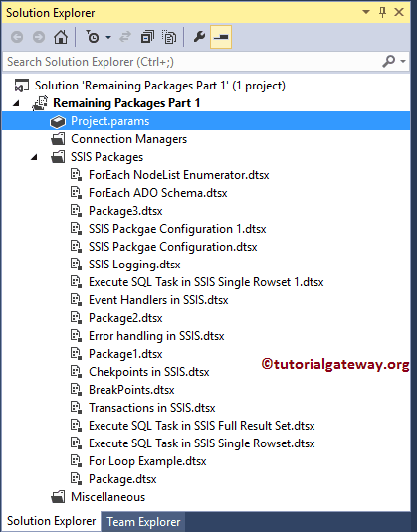Click the search magnifier icon
The width and height of the screenshot is (417, 532).
point(389,62)
